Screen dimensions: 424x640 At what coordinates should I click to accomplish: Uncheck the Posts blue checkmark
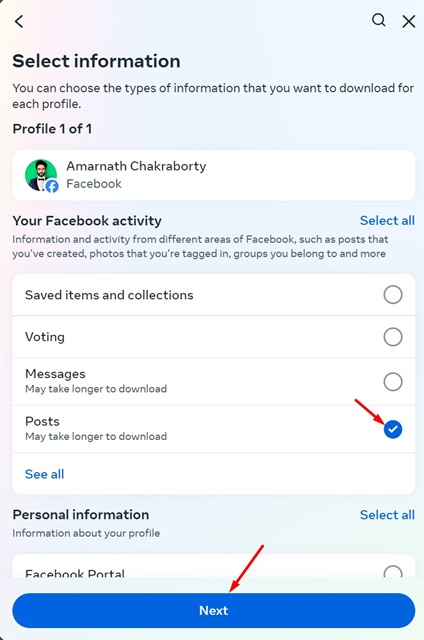pos(393,429)
